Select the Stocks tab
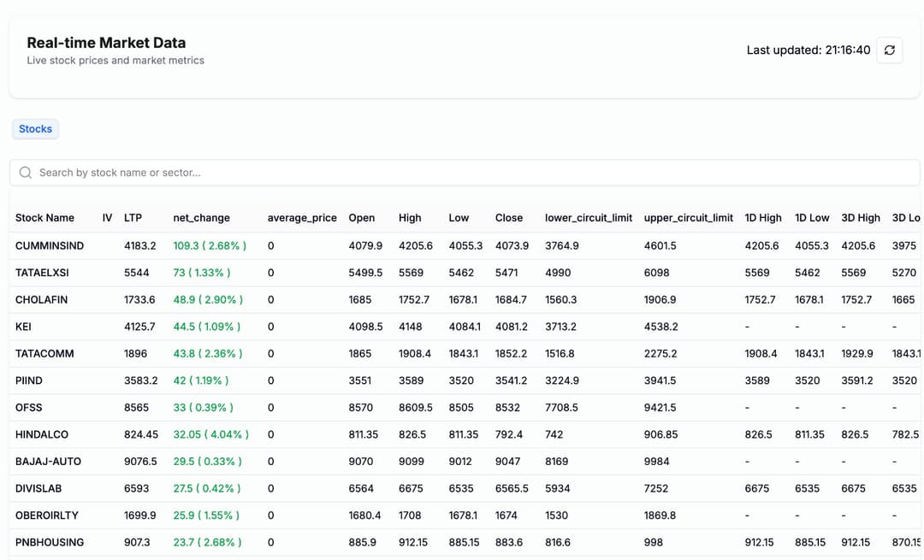Viewport: 924px width, 560px height. [35, 128]
